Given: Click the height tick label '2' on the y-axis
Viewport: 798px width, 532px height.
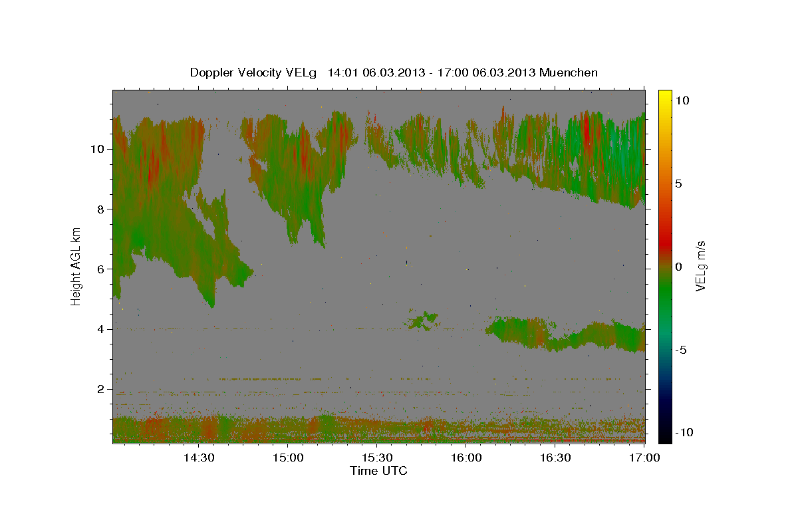Looking at the screenshot, I should point(102,389).
